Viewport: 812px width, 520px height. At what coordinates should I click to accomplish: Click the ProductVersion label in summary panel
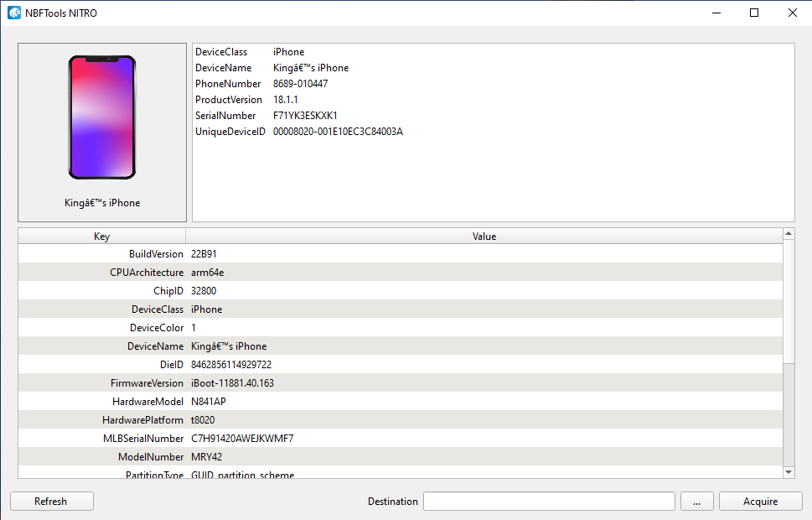pos(229,100)
